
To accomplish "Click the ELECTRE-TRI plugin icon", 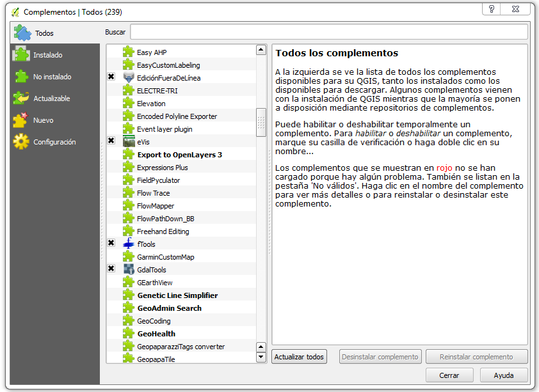I will (129, 90).
